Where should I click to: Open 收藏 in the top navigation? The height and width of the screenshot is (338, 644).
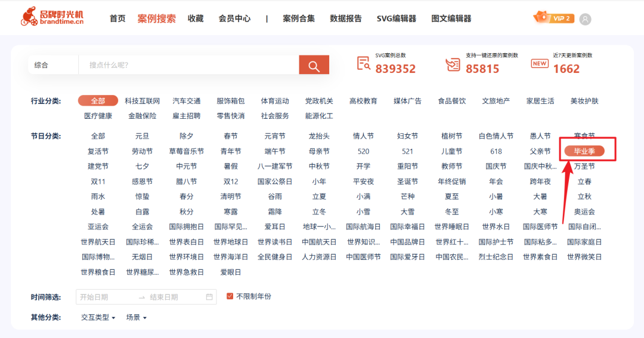click(x=196, y=19)
